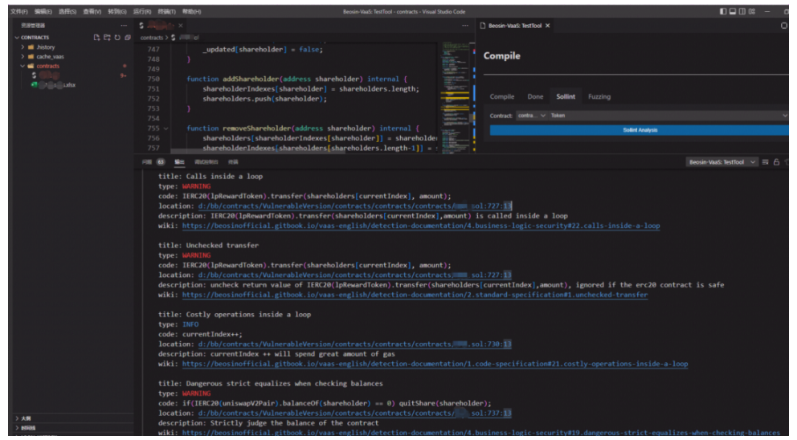Toggle primary side bar layout icon
This screenshot has width=797, height=440.
click(723, 11)
